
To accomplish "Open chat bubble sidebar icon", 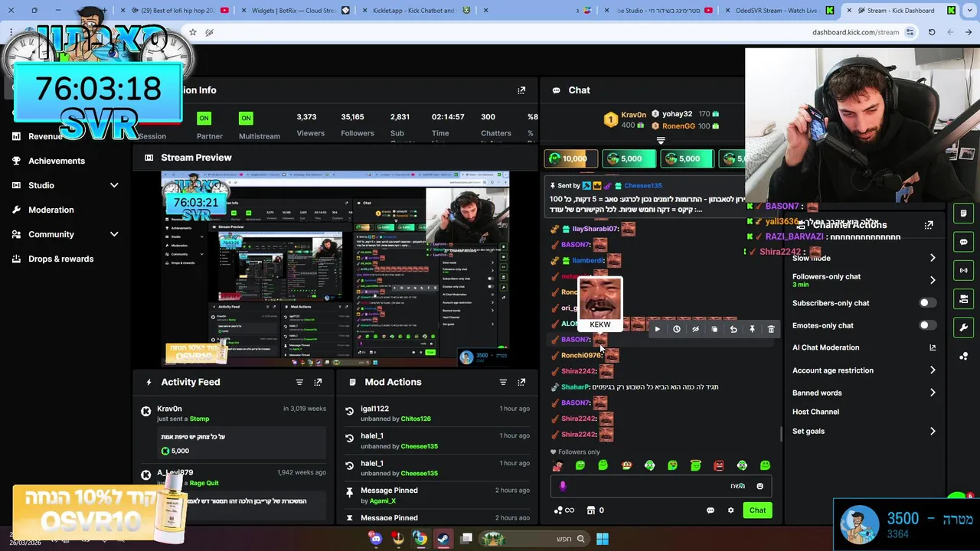I will (964, 242).
